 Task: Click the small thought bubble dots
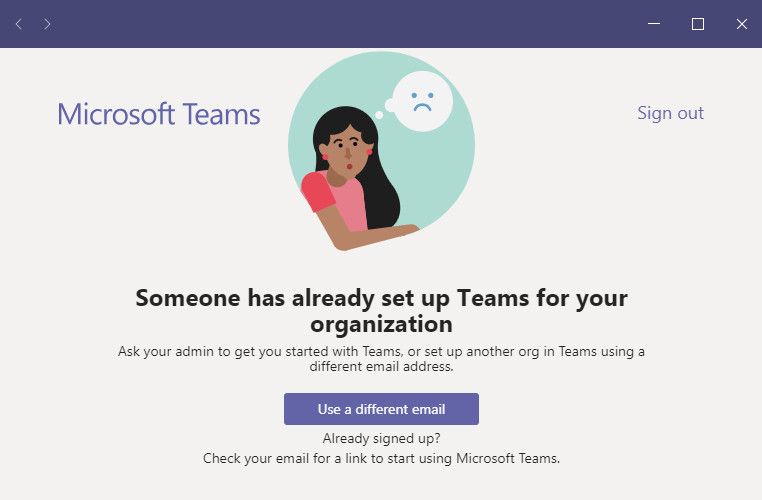click(x=384, y=109)
